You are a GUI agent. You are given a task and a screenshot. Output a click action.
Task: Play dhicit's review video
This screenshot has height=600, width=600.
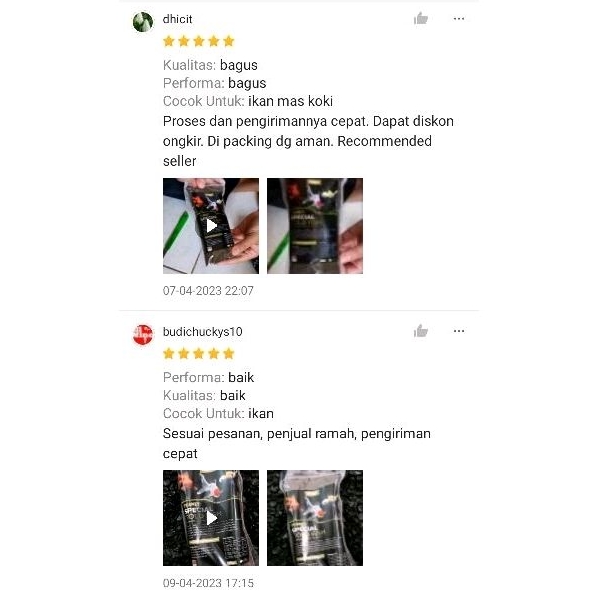(x=211, y=226)
